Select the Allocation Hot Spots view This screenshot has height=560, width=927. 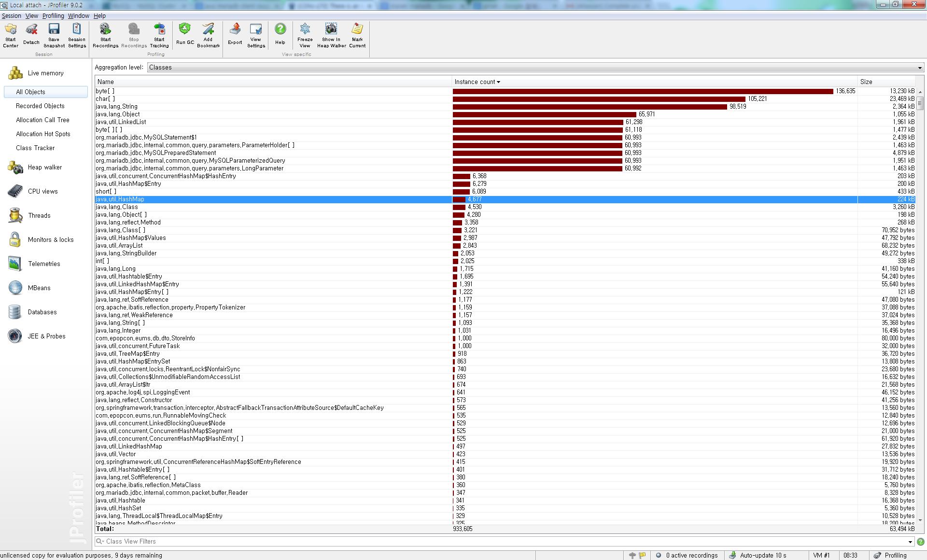pyautogui.click(x=43, y=134)
